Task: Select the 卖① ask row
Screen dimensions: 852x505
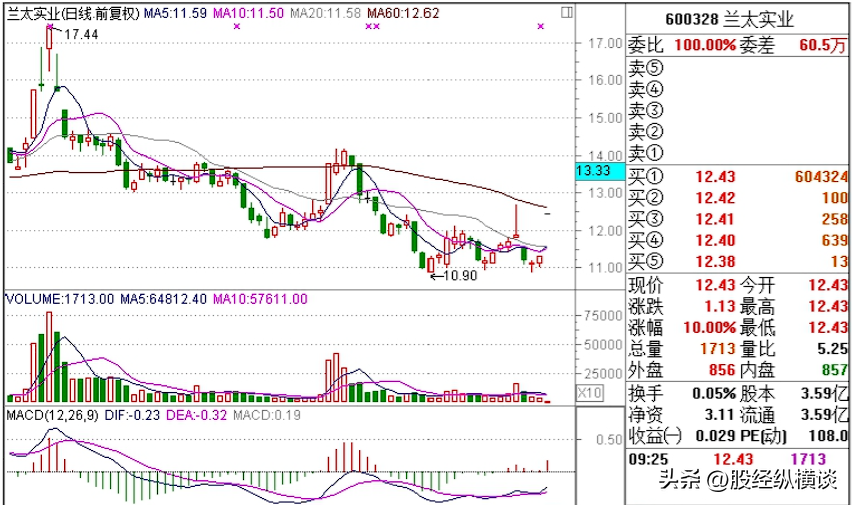Action: pyautogui.click(x=737, y=153)
